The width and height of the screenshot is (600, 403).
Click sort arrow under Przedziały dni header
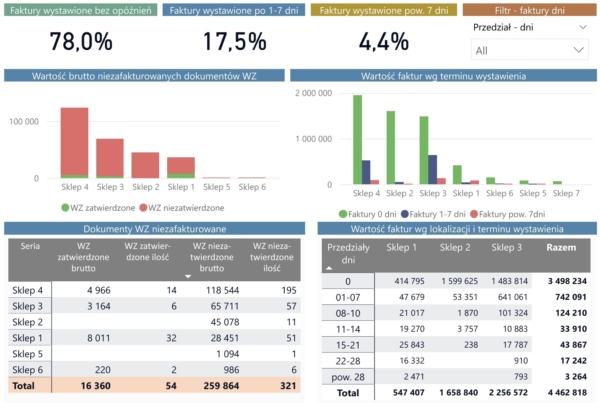coord(331,268)
